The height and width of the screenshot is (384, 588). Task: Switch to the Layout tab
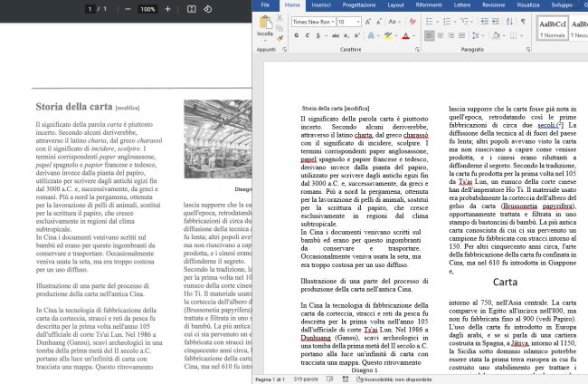395,5
